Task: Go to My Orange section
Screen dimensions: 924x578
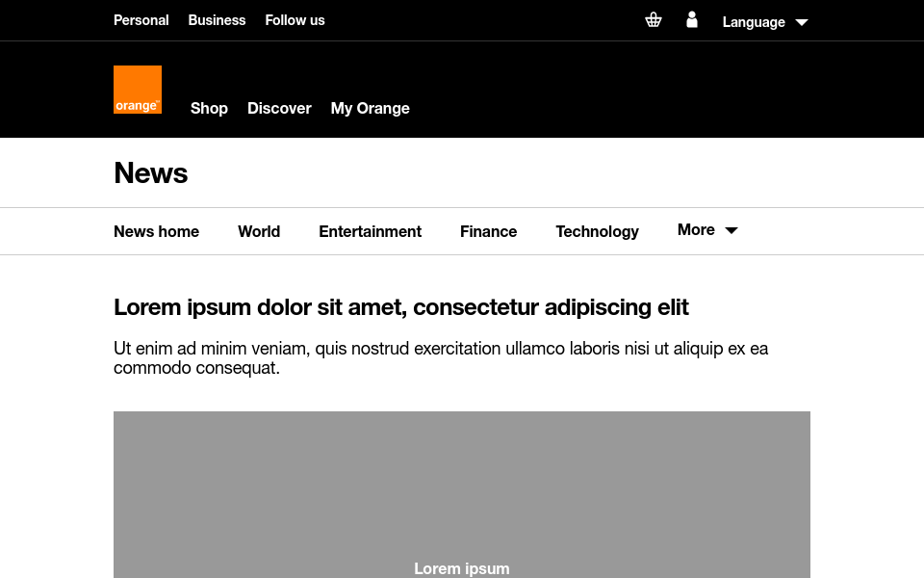Action: (370, 109)
